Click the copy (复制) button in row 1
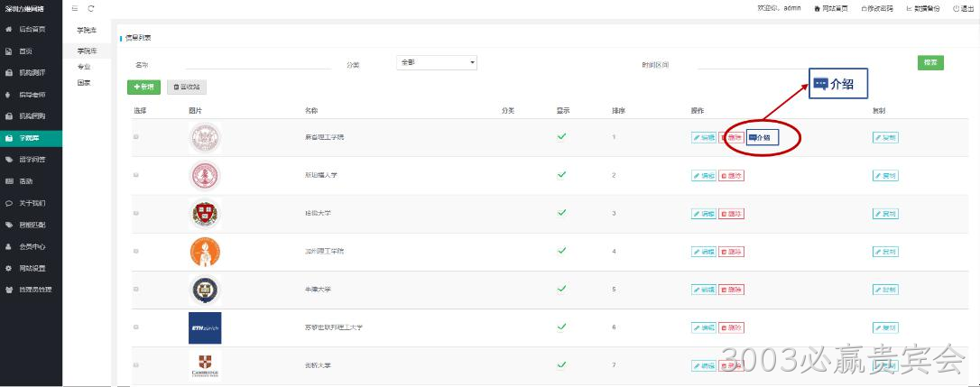 point(885,137)
